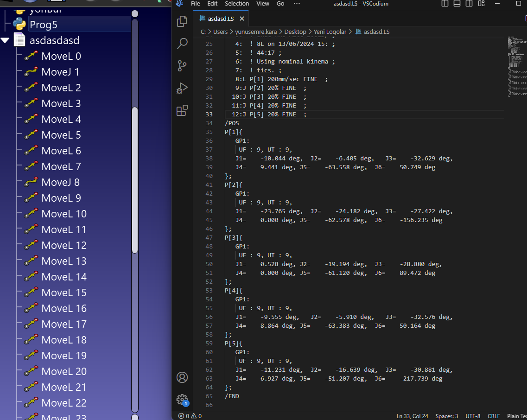Screen dimensions: 527x420
Task: Click the Accounts icon in activity bar
Action: coord(182,377)
